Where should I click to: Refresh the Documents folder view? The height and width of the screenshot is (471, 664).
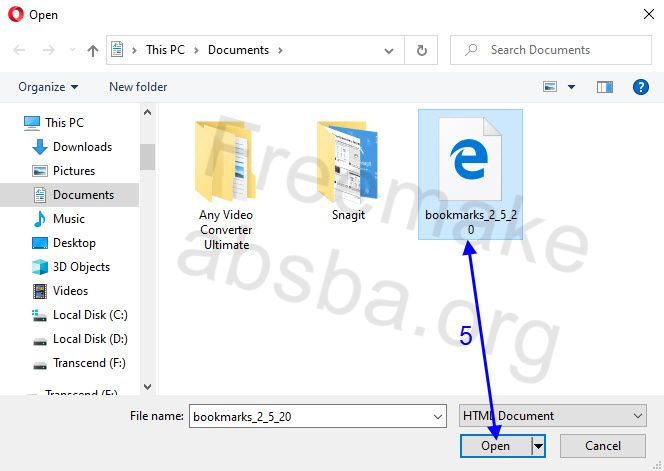click(x=421, y=50)
